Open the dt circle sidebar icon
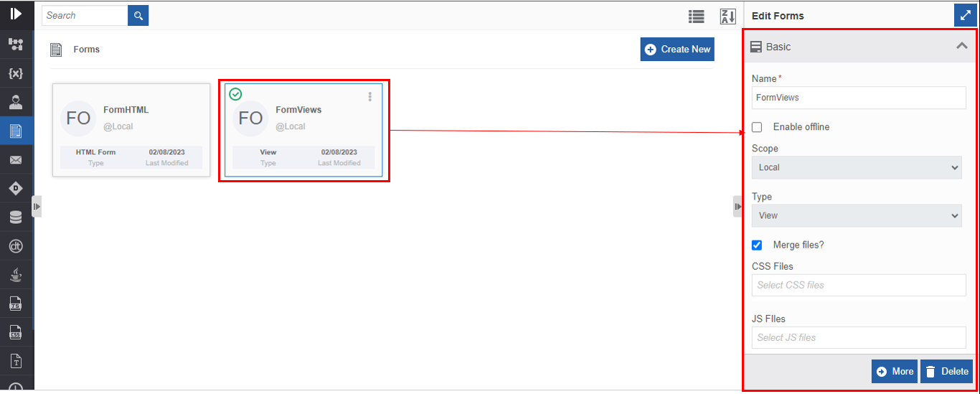This screenshot has width=980, height=394. (16, 246)
